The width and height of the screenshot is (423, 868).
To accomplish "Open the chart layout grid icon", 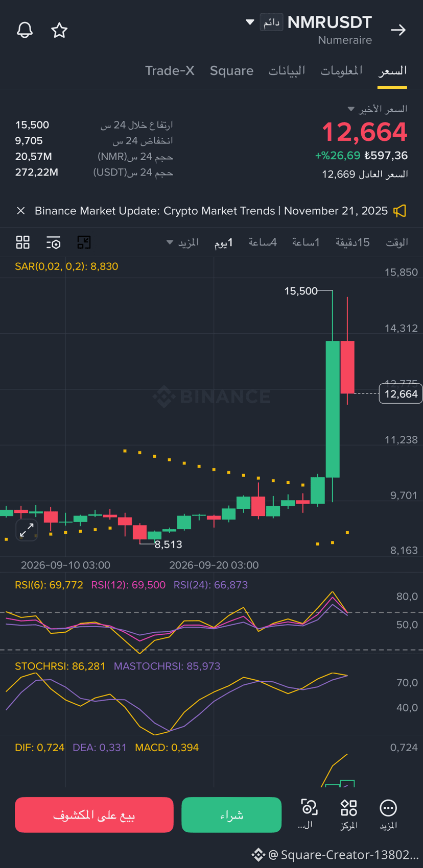I will [x=23, y=242].
